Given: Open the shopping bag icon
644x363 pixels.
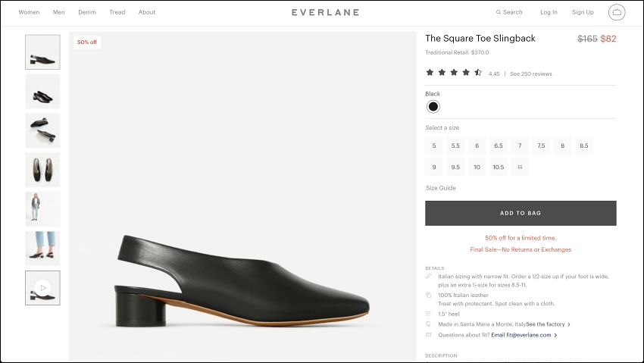Looking at the screenshot, I should [x=617, y=12].
